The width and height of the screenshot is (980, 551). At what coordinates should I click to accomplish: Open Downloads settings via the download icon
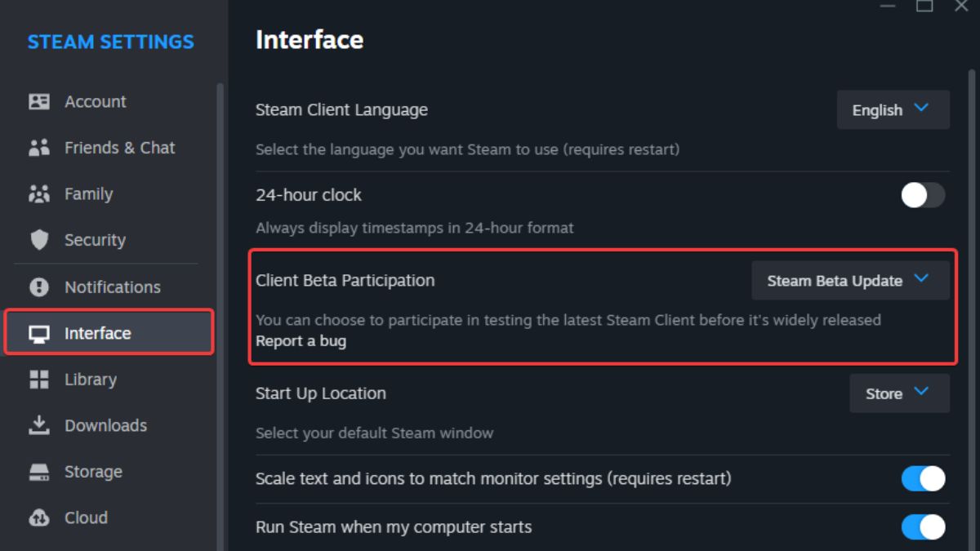tap(38, 425)
